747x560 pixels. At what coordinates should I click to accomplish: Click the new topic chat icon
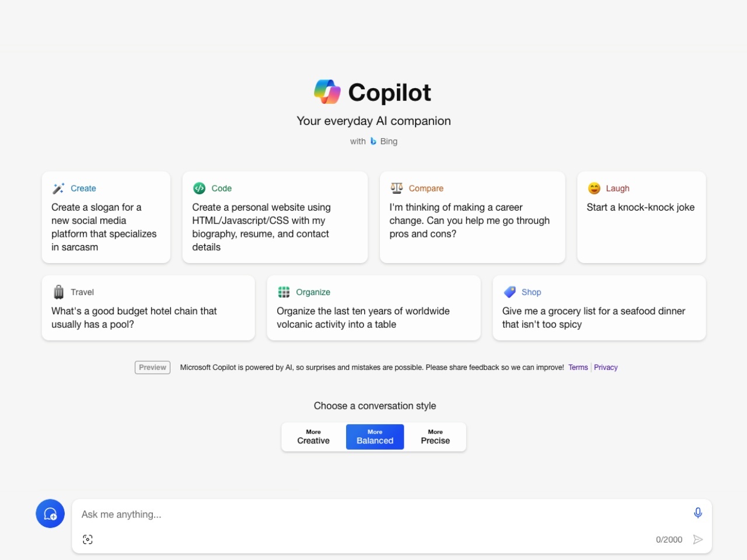[50, 514]
